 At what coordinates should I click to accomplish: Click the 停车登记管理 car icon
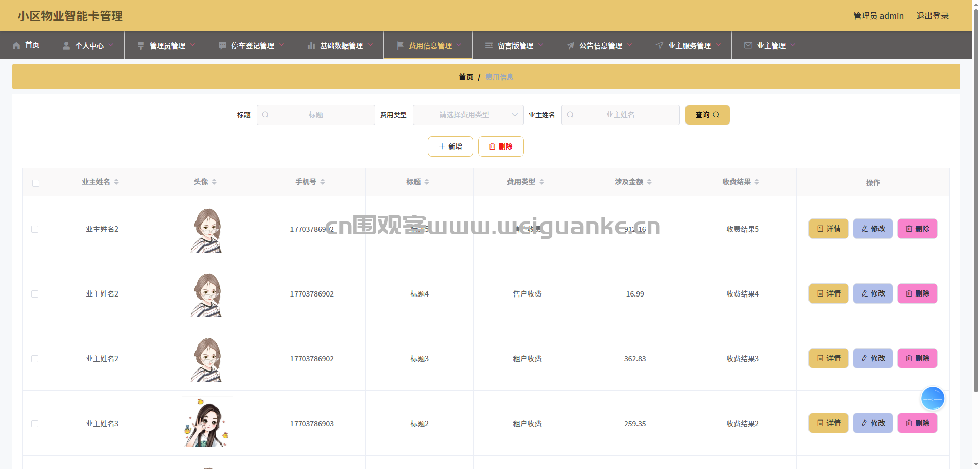pos(222,45)
